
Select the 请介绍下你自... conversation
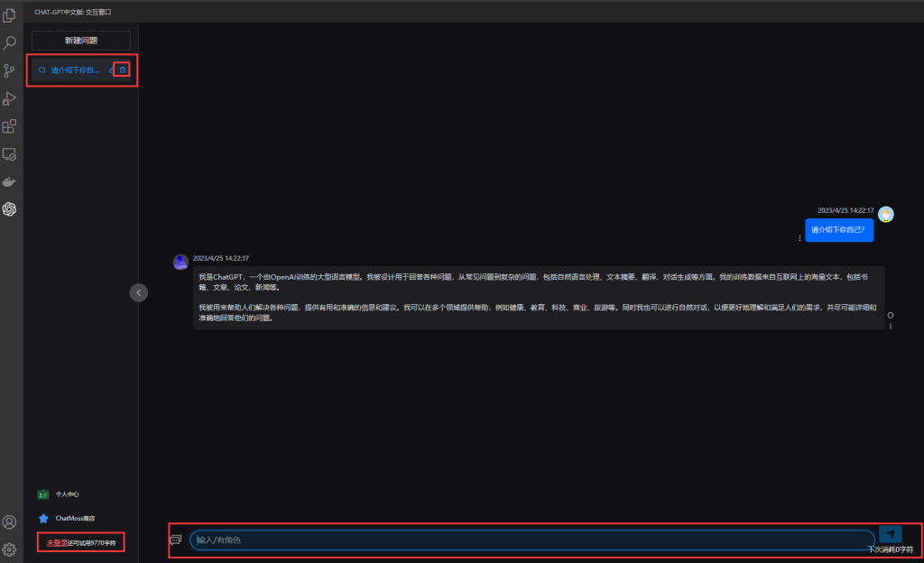tap(74, 69)
